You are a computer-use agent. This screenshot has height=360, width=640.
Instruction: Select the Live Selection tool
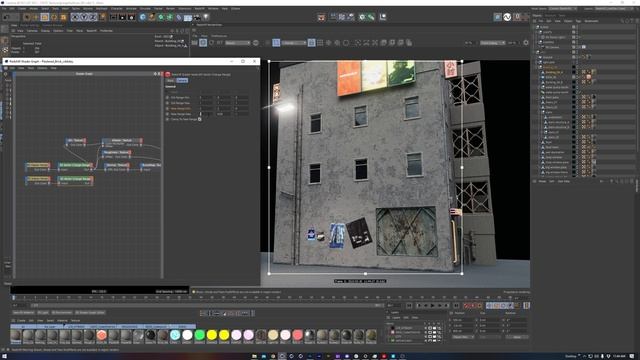[x=27, y=17]
